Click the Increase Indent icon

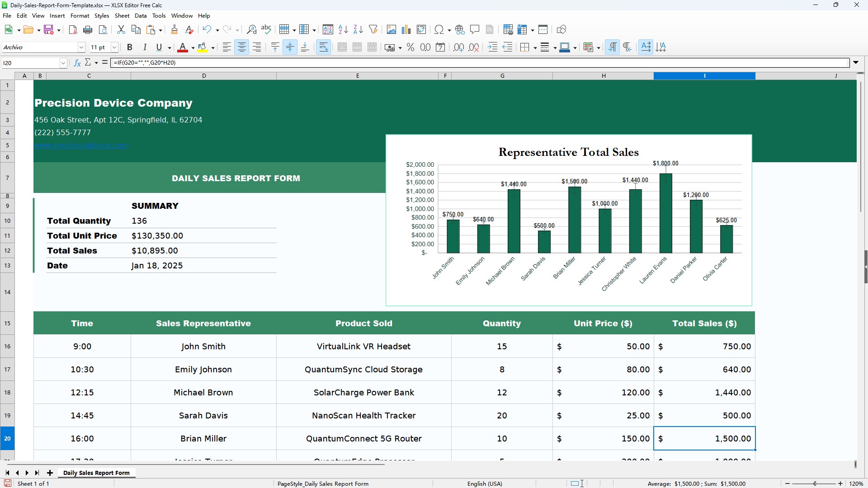tap(493, 47)
